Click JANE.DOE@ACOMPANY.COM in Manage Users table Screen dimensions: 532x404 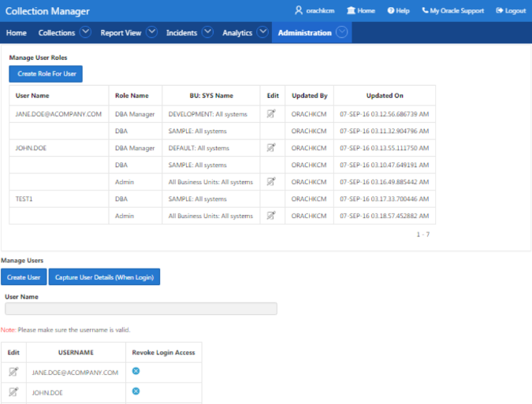click(x=75, y=372)
